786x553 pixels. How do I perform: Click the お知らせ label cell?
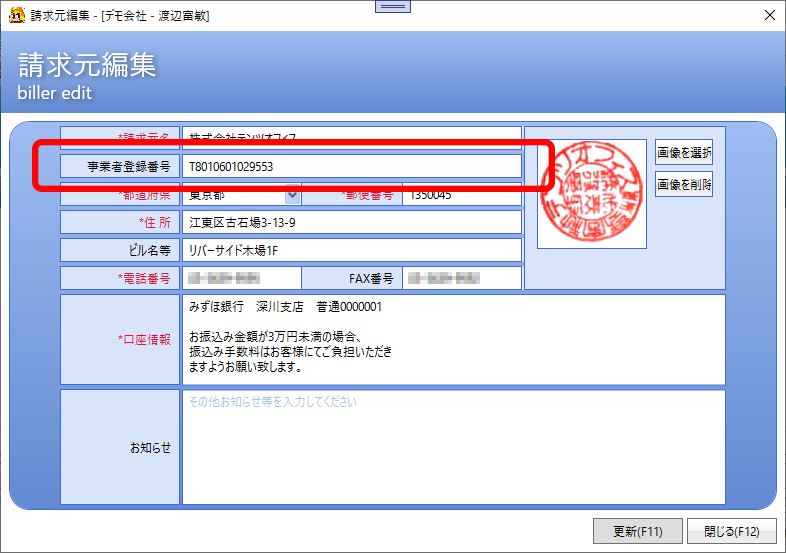pyautogui.click(x=120, y=447)
